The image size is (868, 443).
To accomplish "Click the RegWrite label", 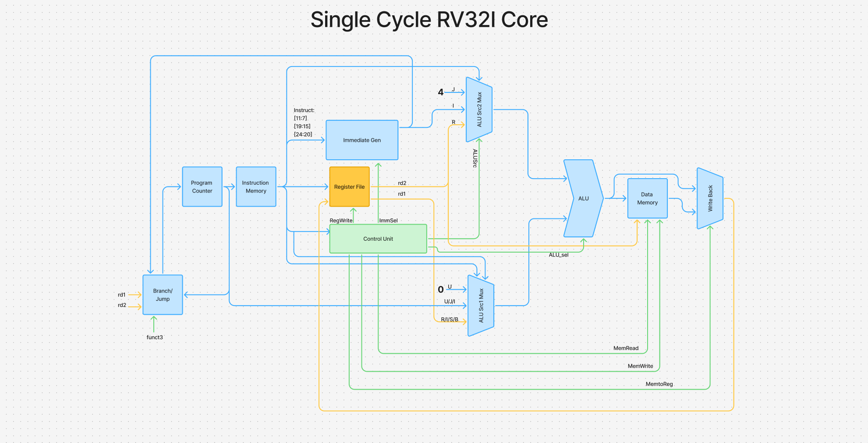I will (x=341, y=220).
